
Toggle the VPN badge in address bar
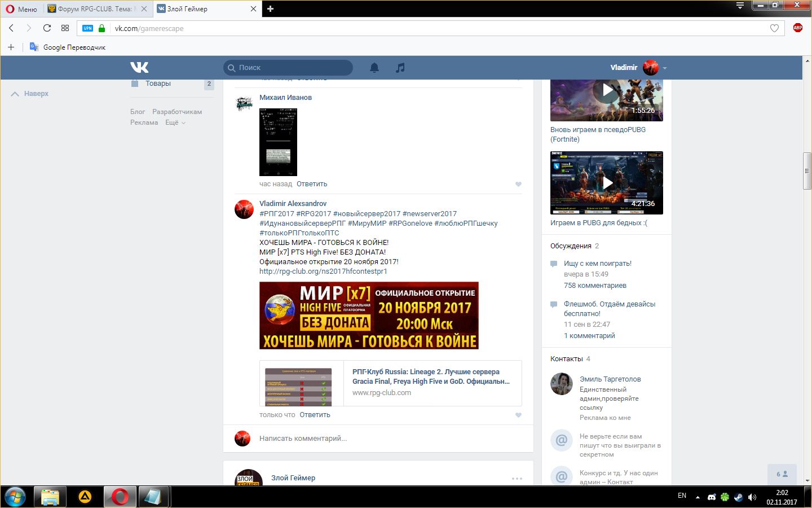tap(87, 28)
